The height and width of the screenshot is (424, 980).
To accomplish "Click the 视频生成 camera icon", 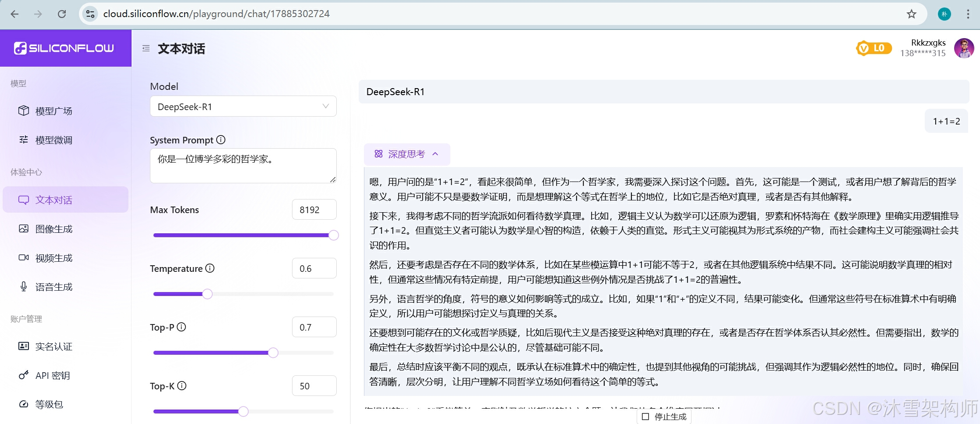I will pyautogui.click(x=24, y=258).
